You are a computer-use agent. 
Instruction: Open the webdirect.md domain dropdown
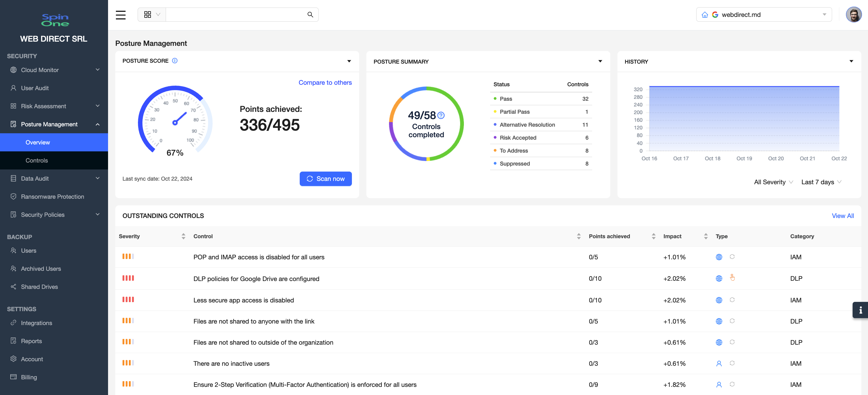pos(764,15)
